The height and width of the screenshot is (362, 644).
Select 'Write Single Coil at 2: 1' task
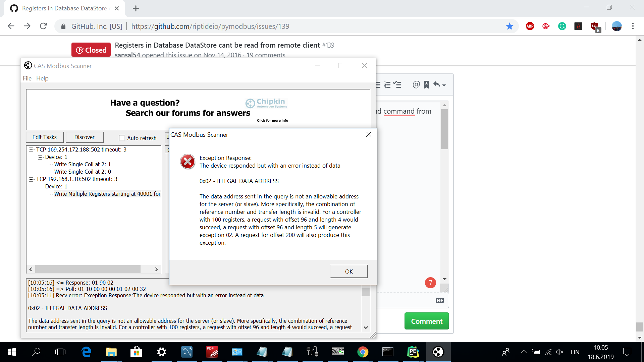(x=83, y=164)
